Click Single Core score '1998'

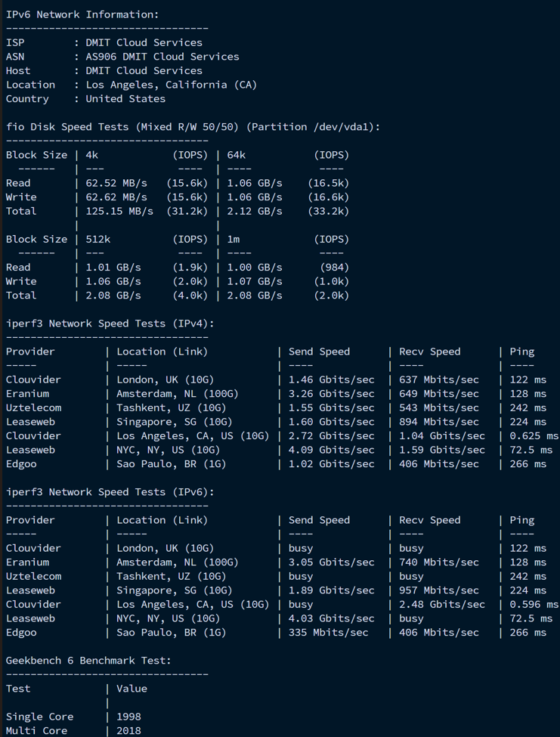(x=128, y=717)
